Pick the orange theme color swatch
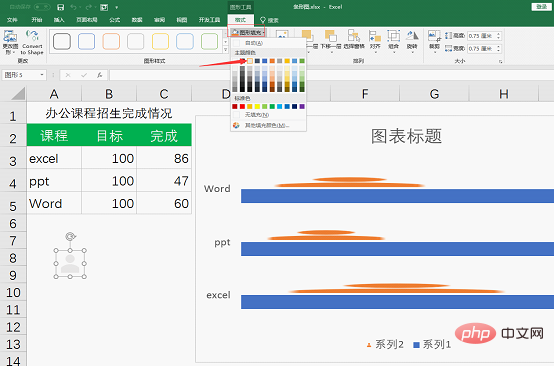 click(x=272, y=61)
